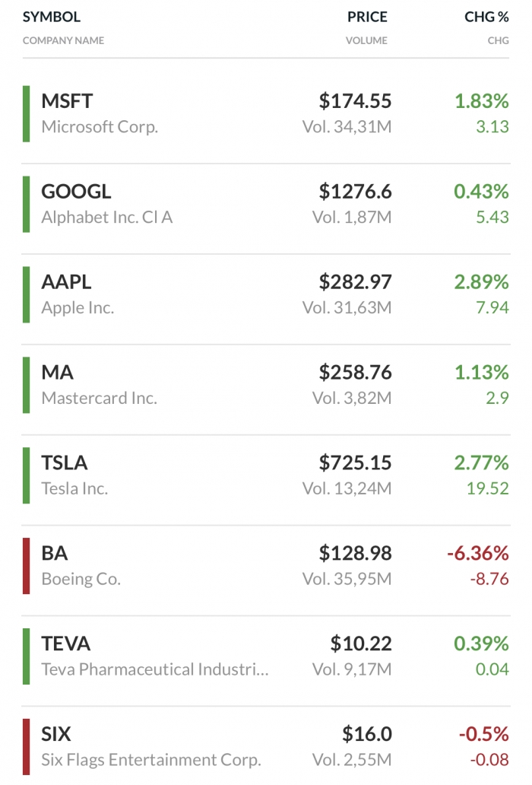
Task: Select the GOOGL ticker symbol
Action: [x=76, y=192]
